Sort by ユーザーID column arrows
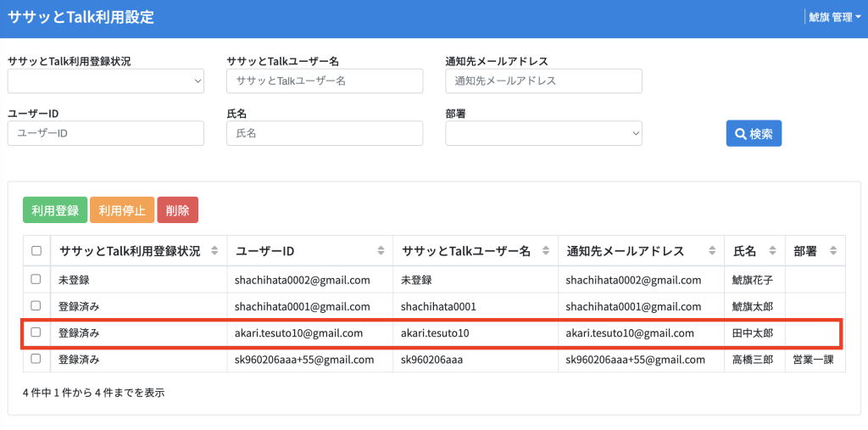Screen dimensions: 868x430 click(381, 251)
